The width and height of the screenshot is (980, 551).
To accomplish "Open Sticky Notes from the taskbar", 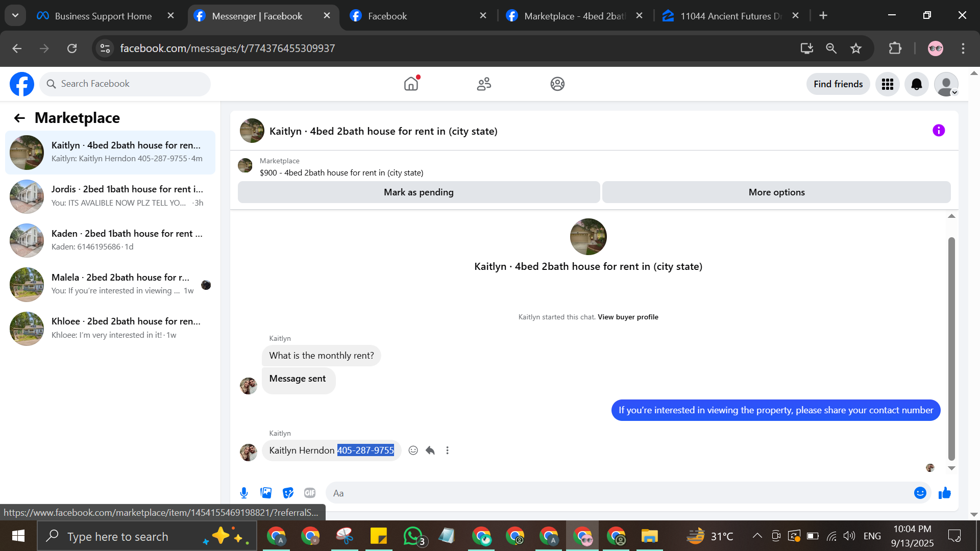I will [379, 536].
